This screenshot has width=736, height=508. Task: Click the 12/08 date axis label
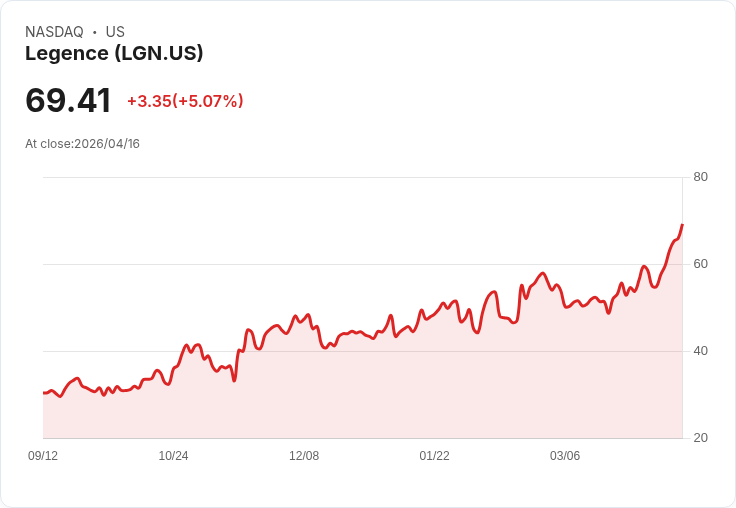coord(304,456)
